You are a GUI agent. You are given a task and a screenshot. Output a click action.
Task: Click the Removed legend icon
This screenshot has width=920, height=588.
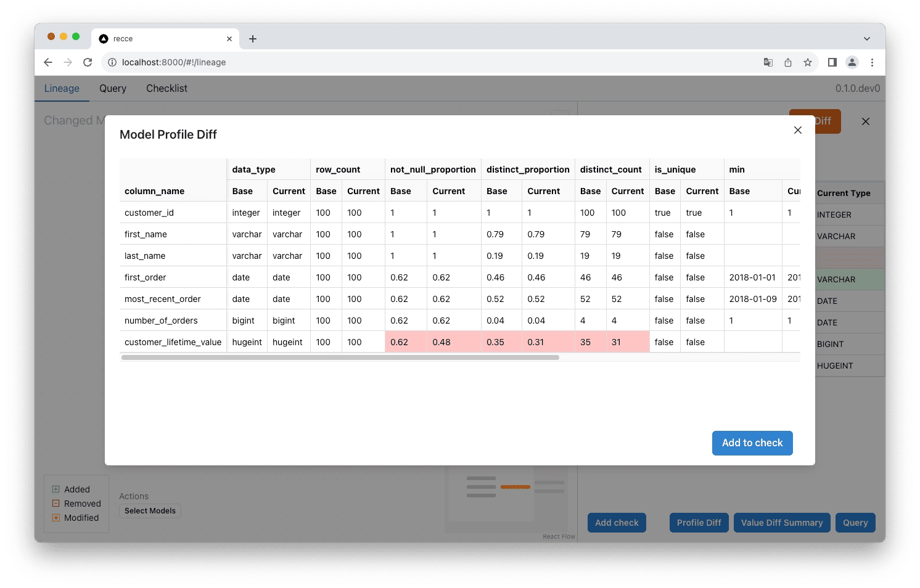[x=56, y=503]
